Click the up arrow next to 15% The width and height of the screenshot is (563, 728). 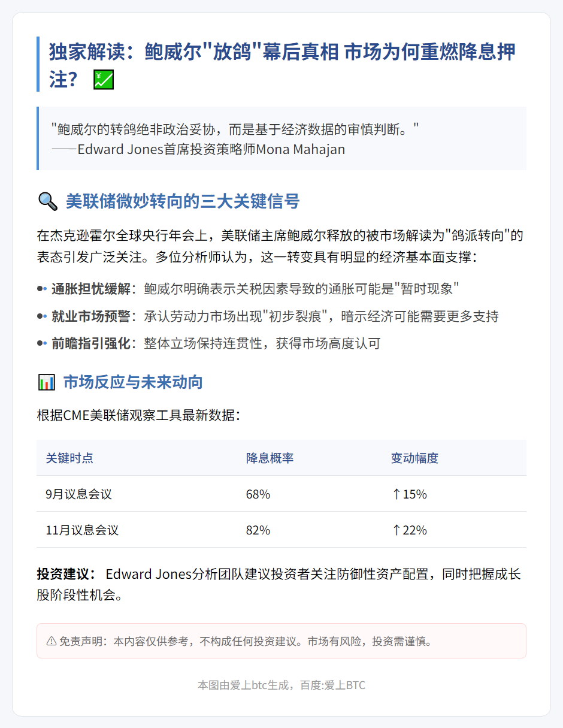pos(396,494)
